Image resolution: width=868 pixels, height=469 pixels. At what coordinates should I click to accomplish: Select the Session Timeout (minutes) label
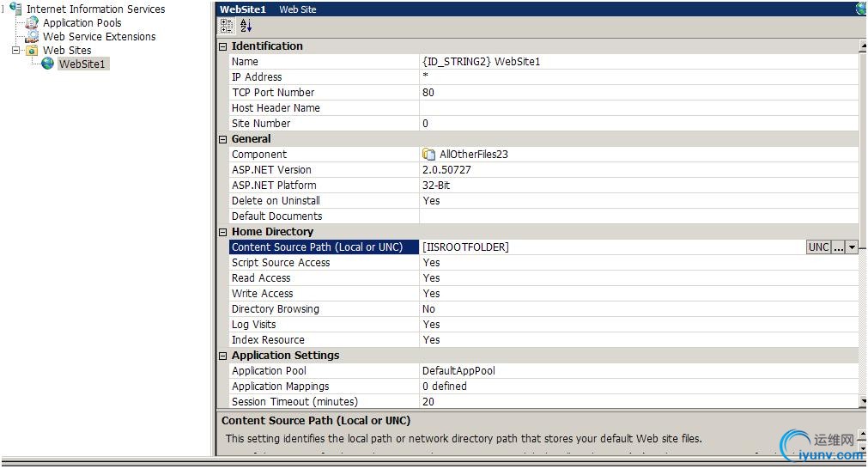tap(294, 402)
